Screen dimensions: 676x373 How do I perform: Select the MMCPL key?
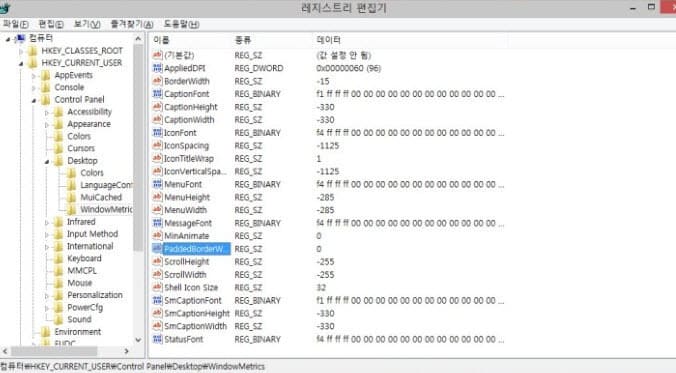(82, 271)
